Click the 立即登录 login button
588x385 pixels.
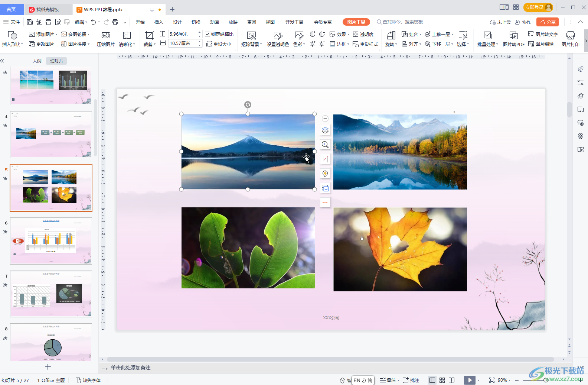point(538,7)
